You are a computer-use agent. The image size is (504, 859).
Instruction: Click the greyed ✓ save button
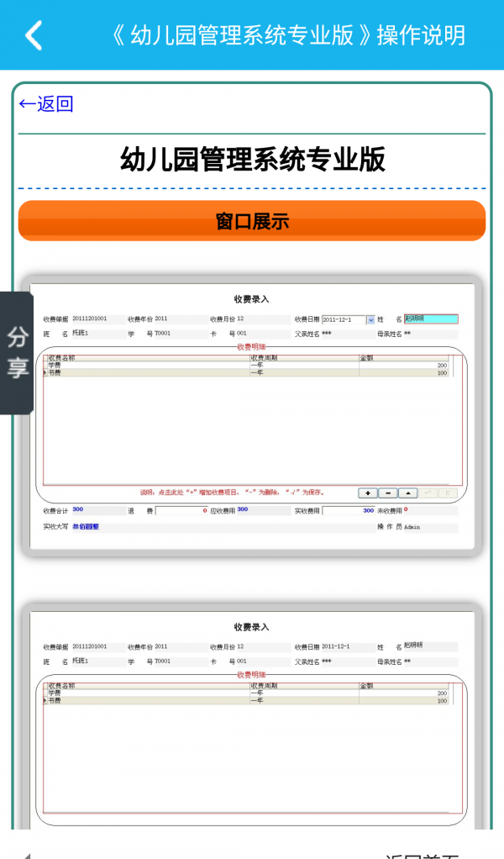[x=428, y=493]
